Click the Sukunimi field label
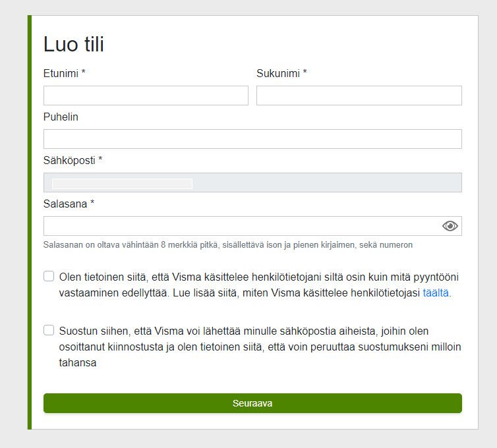497x448 pixels. 281,73
